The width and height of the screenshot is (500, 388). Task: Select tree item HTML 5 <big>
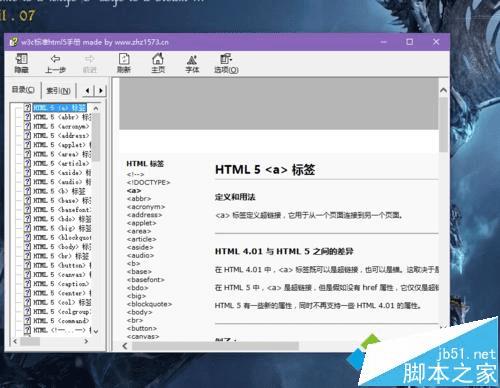62,228
